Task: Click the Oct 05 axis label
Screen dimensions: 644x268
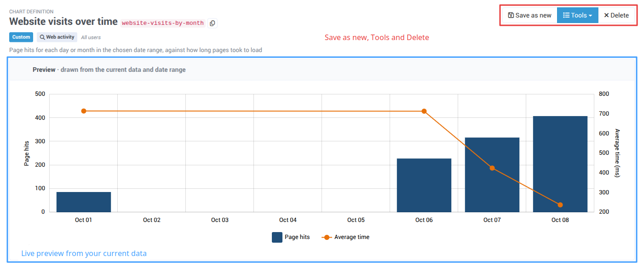Action: click(x=356, y=220)
